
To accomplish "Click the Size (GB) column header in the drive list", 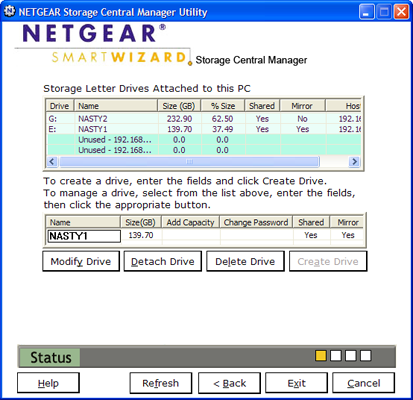I will (179, 106).
